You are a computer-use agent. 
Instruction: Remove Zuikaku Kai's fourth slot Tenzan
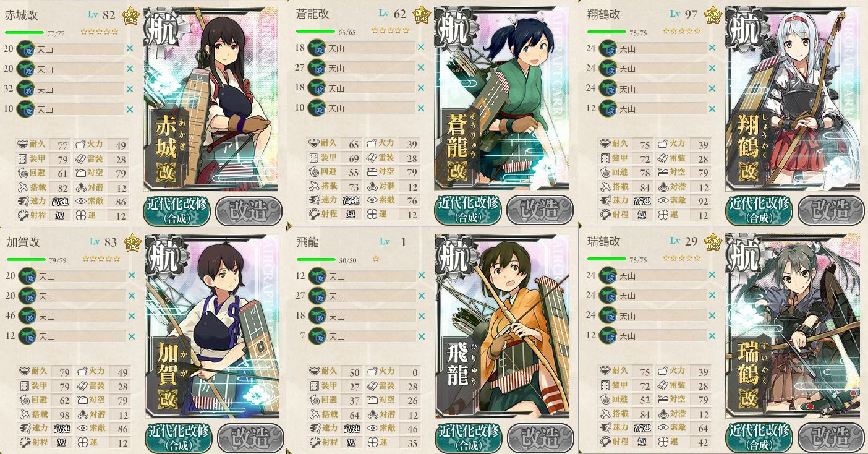pos(713,335)
